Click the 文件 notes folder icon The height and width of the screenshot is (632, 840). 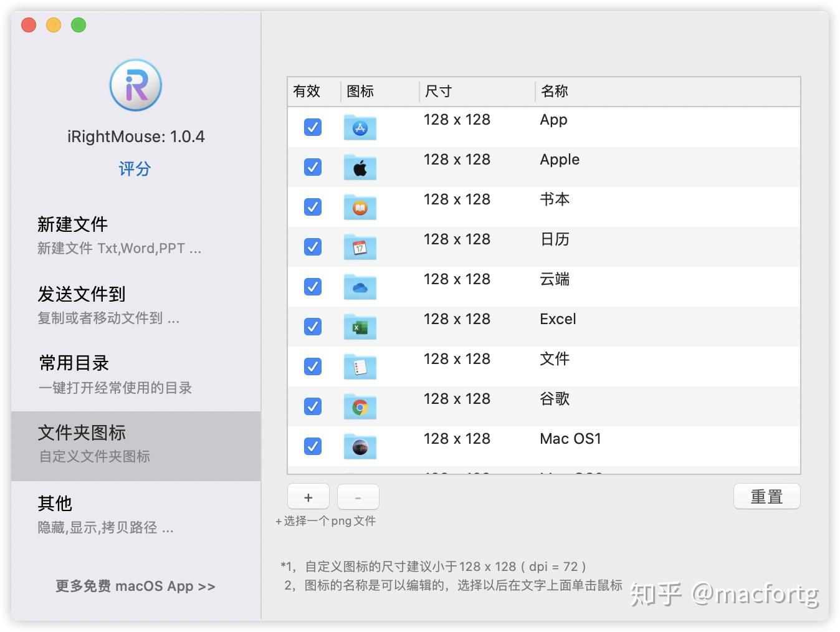pyautogui.click(x=360, y=366)
